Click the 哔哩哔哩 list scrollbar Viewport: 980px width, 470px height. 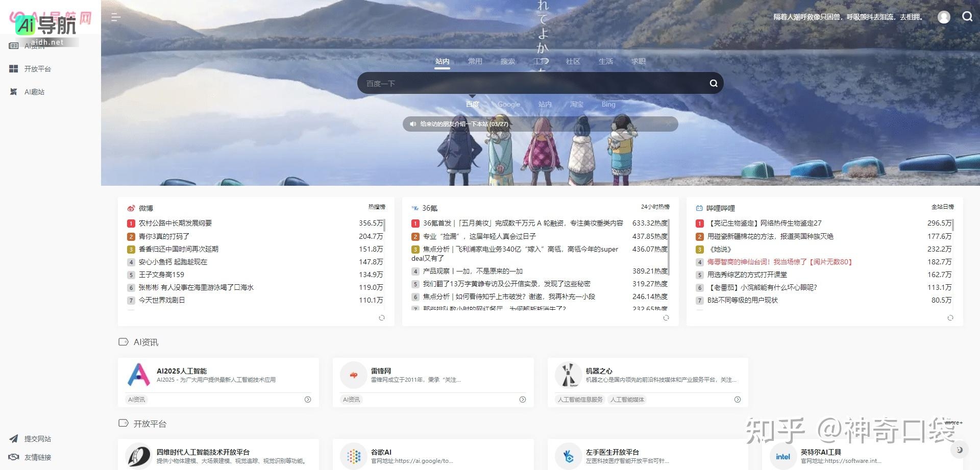point(952,225)
